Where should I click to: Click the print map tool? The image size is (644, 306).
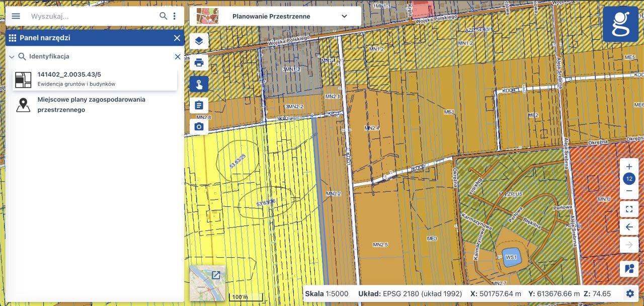coord(199,63)
